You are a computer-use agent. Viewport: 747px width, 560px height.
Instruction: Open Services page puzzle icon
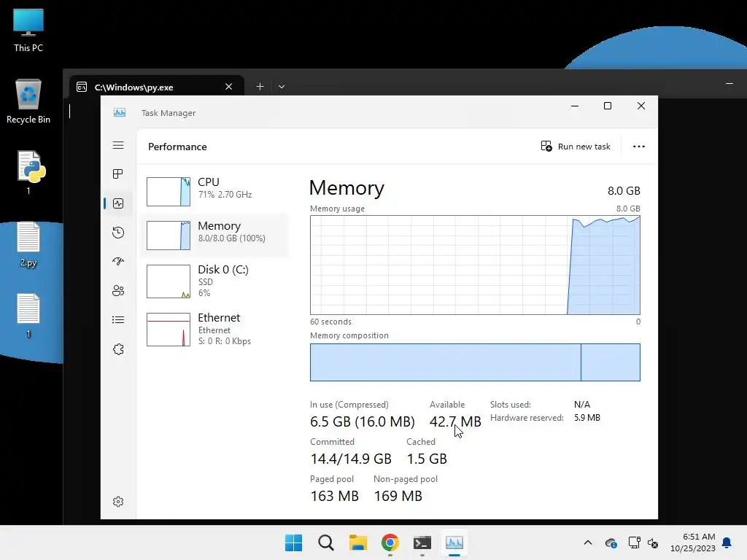118,349
